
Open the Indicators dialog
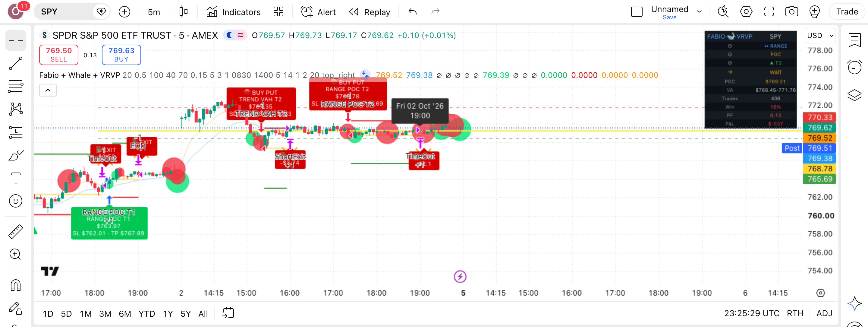pos(233,12)
